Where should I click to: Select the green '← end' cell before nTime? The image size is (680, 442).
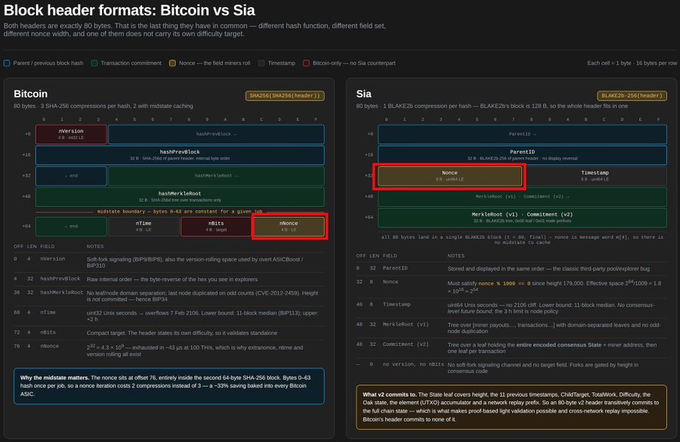[x=71, y=226]
